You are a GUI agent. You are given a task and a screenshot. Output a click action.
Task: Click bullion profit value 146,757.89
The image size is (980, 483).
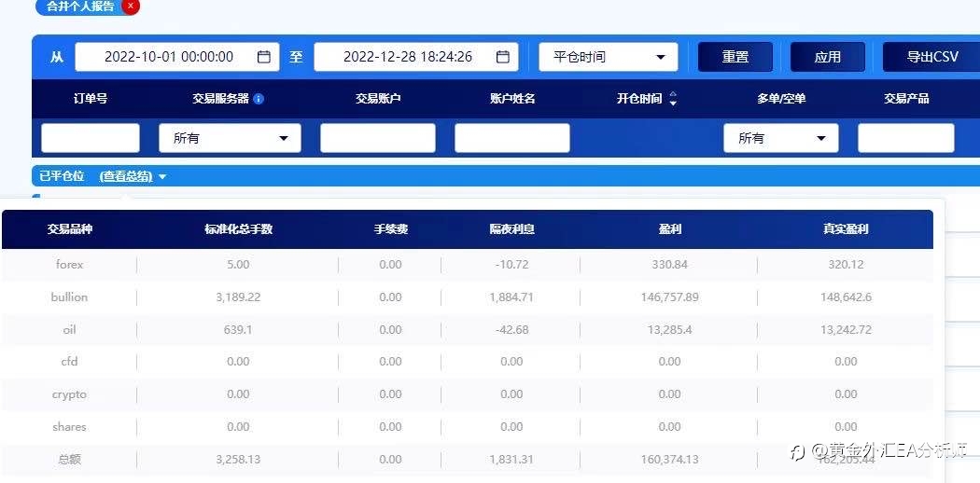point(669,297)
